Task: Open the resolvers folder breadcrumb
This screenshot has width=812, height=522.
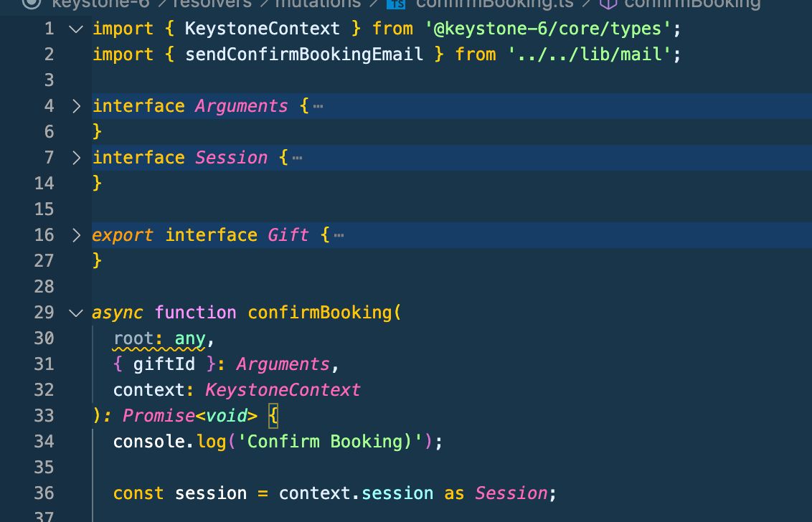Action: pos(212,4)
